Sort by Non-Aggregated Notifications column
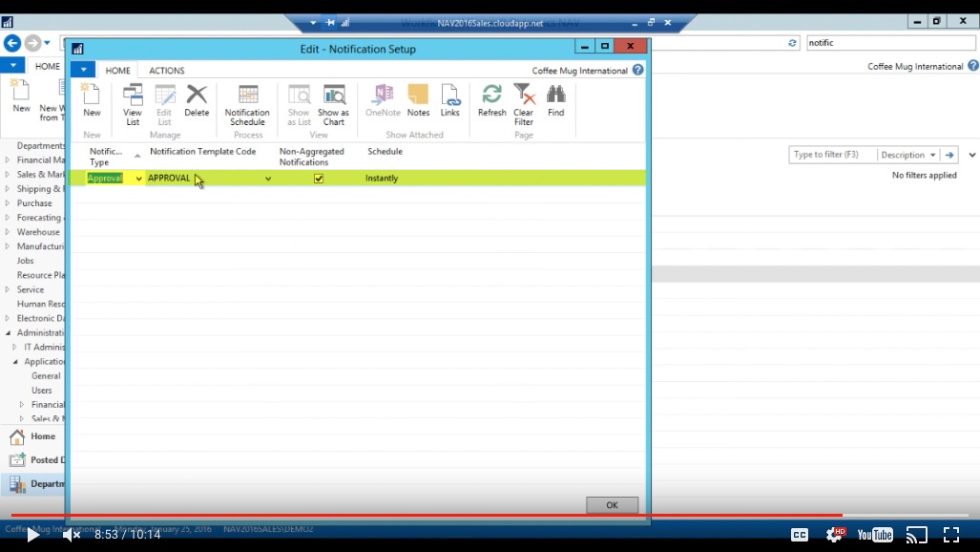 click(x=311, y=157)
